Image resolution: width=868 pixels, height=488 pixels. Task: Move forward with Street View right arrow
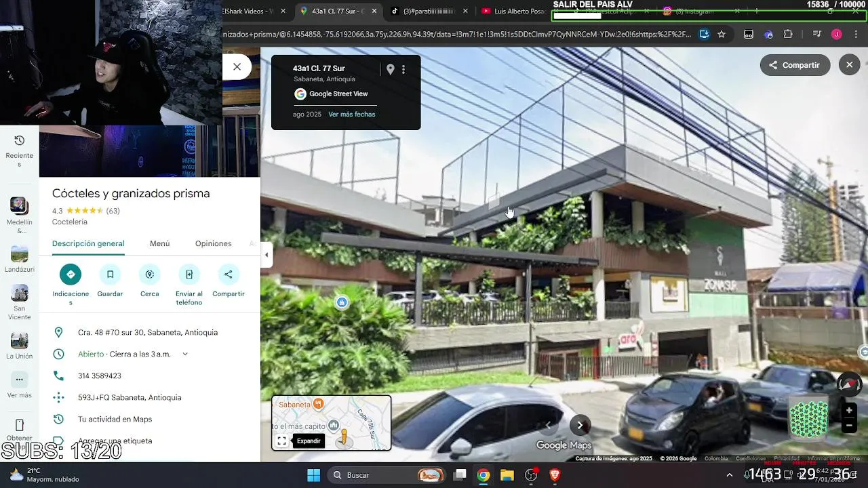pyautogui.click(x=580, y=425)
